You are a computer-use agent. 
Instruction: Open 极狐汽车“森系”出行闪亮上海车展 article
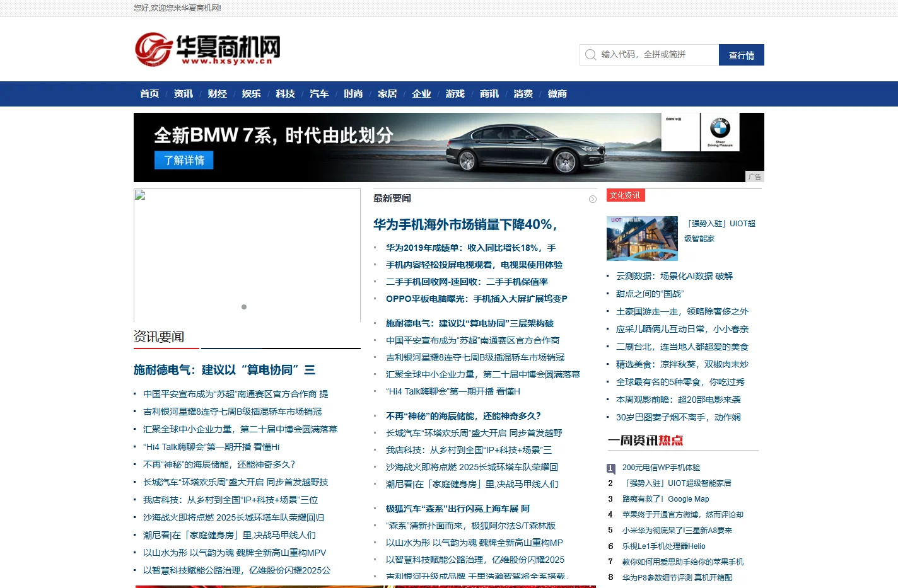coord(458,509)
